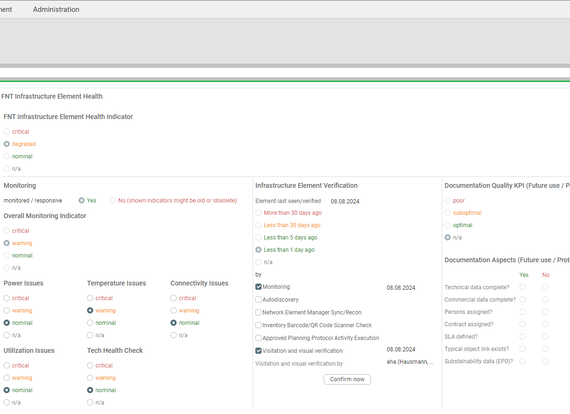Screen dimensions: 570x414
Task: Select warning under Power Issues
Action: pos(7,310)
